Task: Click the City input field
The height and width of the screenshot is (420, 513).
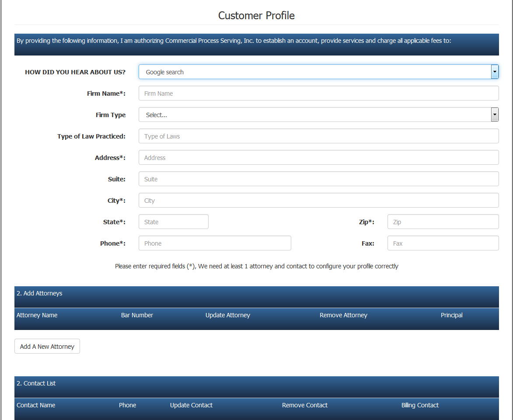Action: pos(319,200)
